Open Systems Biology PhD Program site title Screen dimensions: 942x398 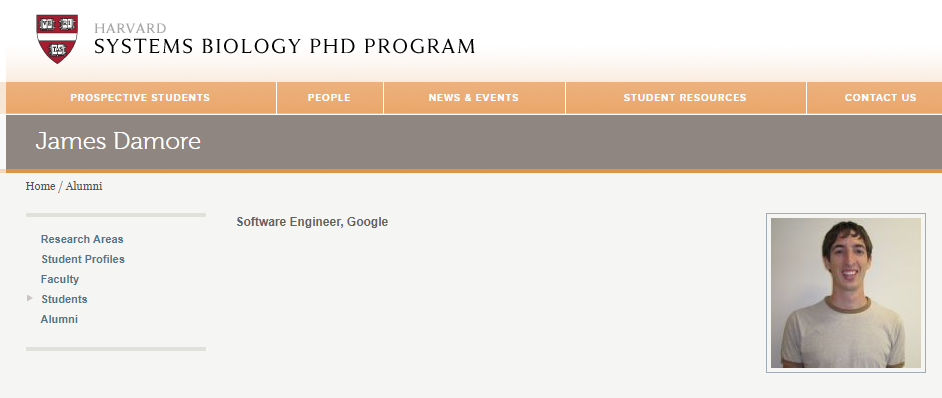click(285, 46)
